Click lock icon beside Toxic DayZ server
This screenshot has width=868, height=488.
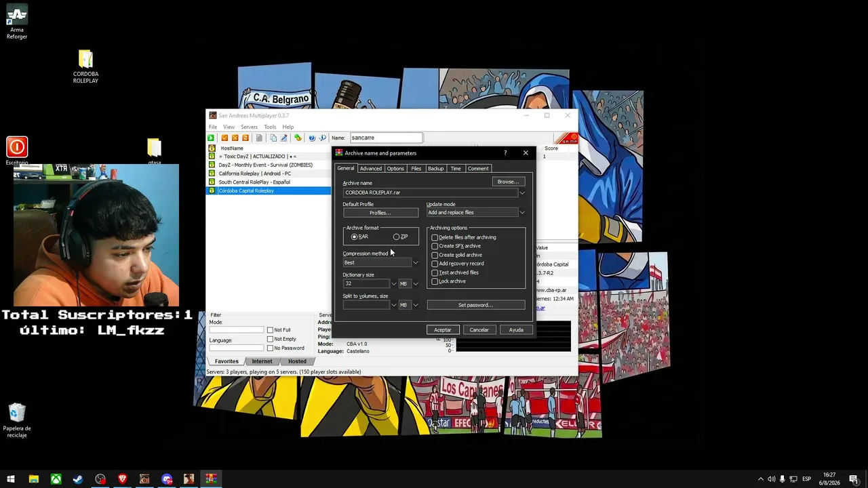click(212, 157)
